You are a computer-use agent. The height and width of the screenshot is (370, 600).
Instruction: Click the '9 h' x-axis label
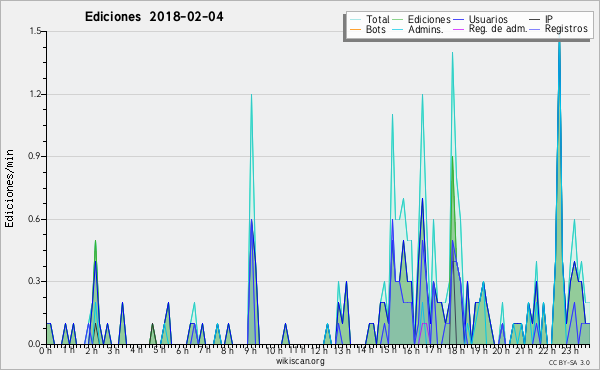coord(250,350)
